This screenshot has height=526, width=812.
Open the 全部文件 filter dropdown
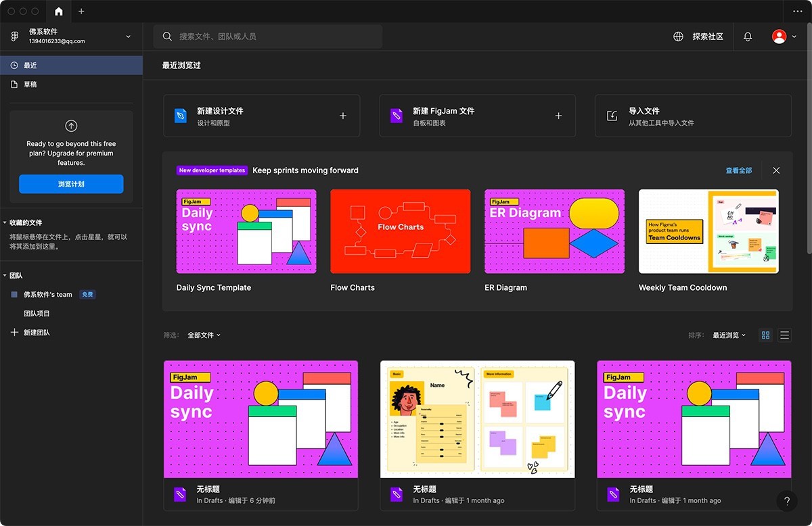204,335
